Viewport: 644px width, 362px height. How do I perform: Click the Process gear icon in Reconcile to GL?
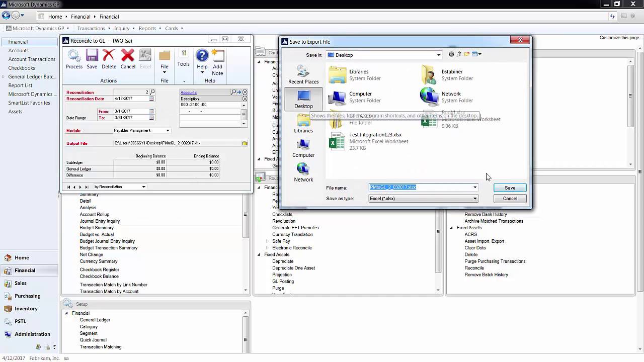point(74,59)
